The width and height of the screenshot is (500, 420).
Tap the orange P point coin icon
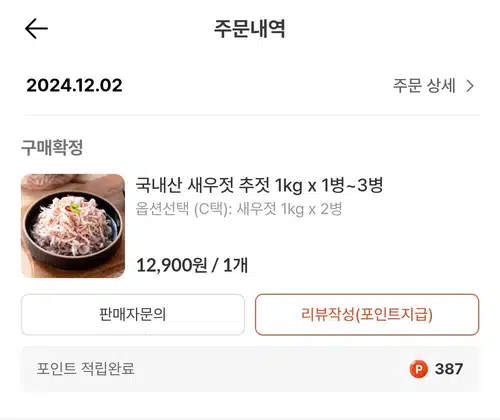coord(418,369)
